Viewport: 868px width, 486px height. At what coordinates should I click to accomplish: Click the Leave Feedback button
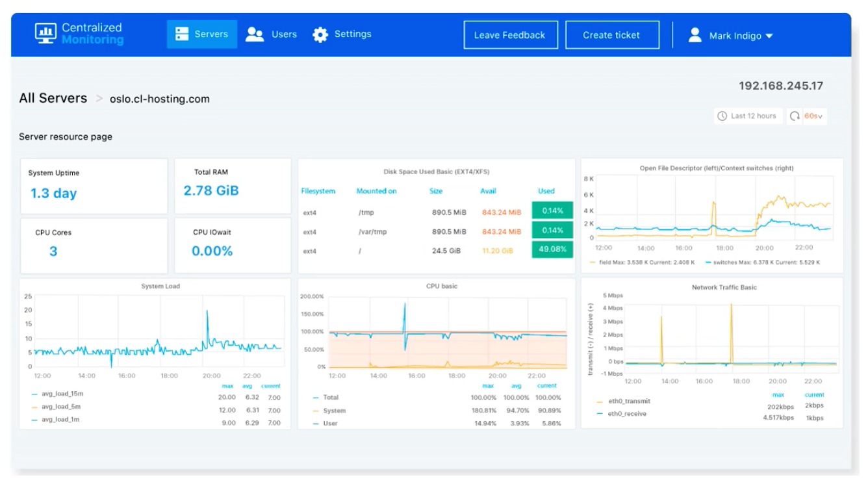click(x=510, y=35)
